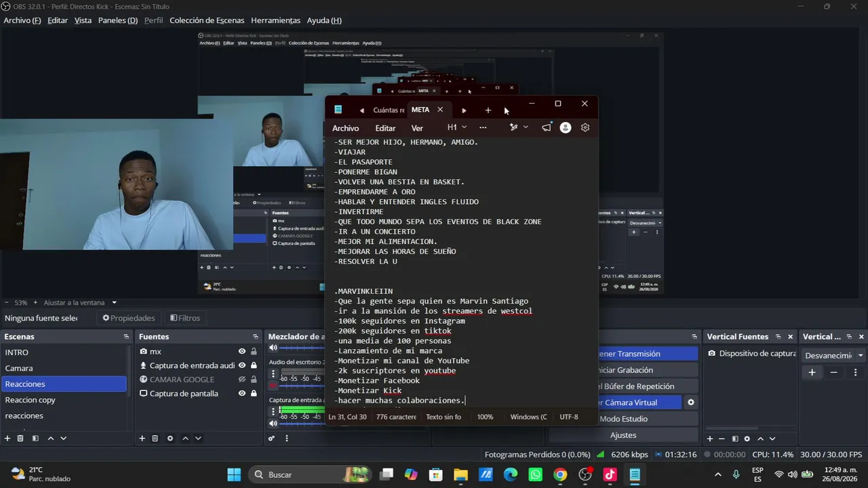Select the Reaccion copy scene

[64, 400]
